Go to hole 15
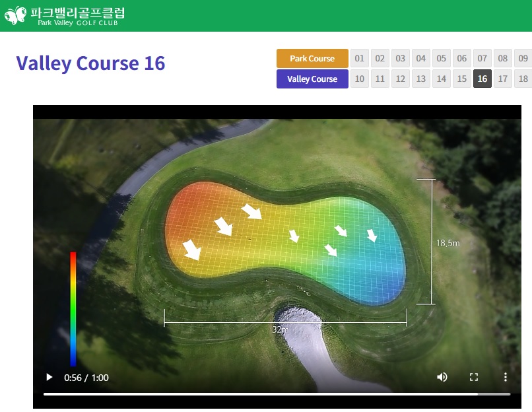 (462, 79)
